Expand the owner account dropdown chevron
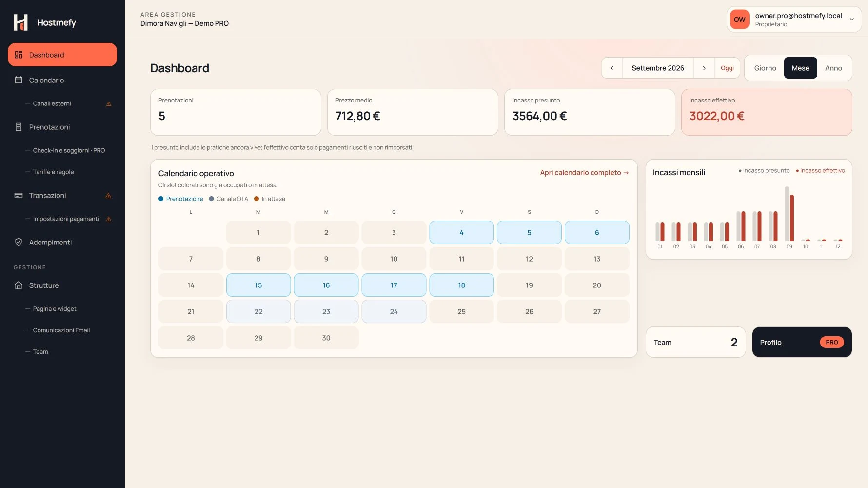 pyautogui.click(x=852, y=20)
